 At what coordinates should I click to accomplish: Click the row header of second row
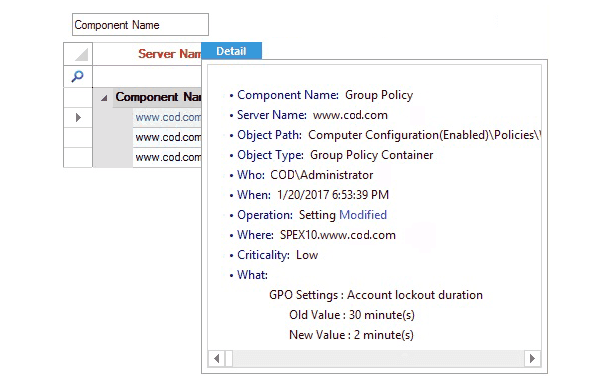click(78, 137)
